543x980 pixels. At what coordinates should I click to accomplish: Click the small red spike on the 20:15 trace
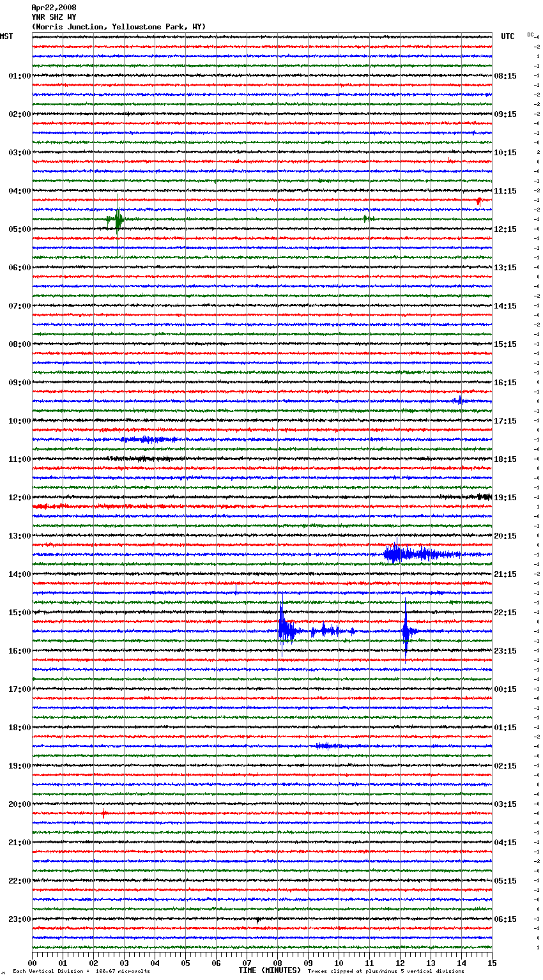coord(103,814)
